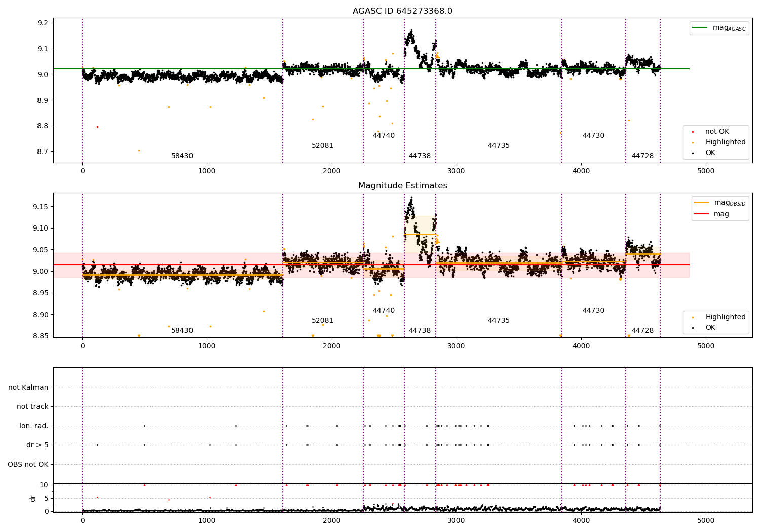The image size is (760, 532).
Task: Click the 9.05 y-axis tick label
Action: pyautogui.click(x=41, y=250)
